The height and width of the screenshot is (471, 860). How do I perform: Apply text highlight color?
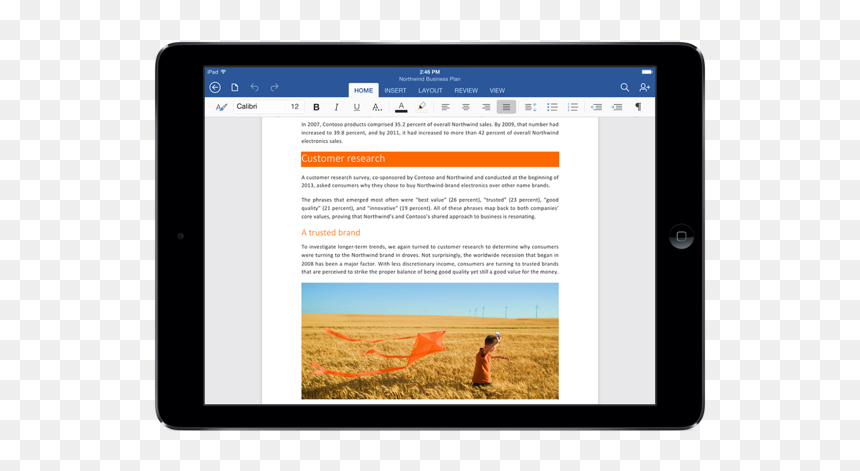(x=421, y=107)
